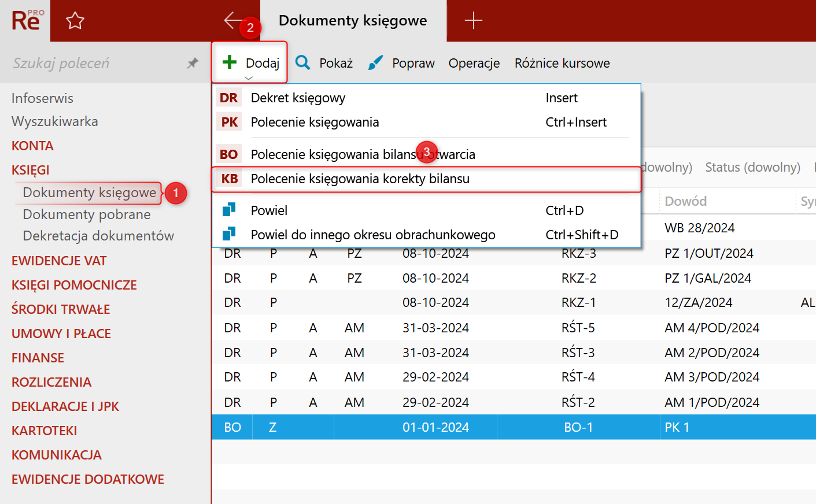This screenshot has height=504, width=816.
Task: Click the magnifier icon next to Pokaż
Action: pyautogui.click(x=302, y=62)
